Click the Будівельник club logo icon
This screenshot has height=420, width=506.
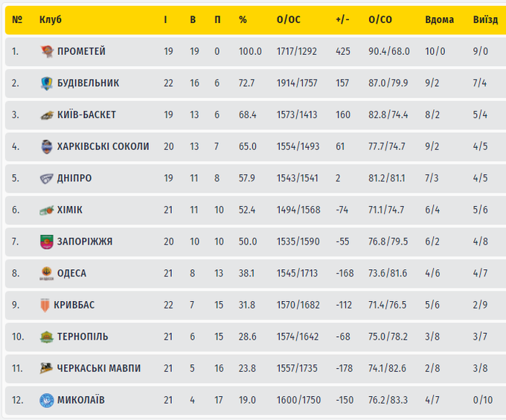[47, 83]
